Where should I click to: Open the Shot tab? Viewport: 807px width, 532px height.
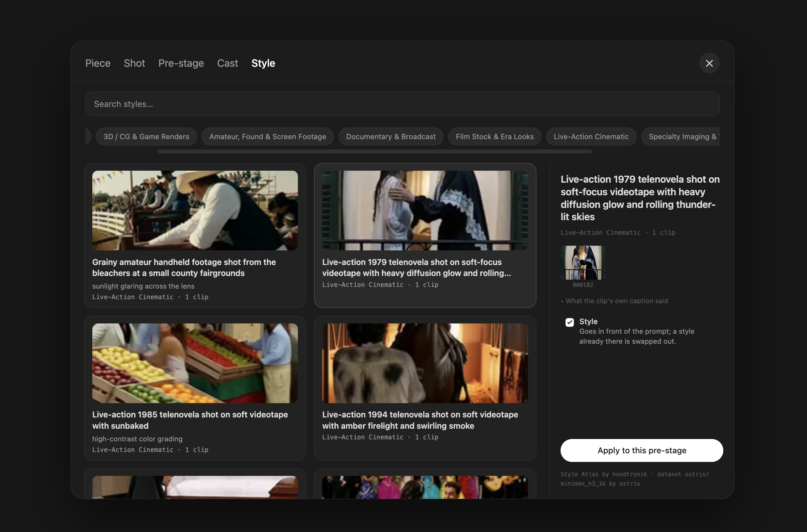[134, 63]
